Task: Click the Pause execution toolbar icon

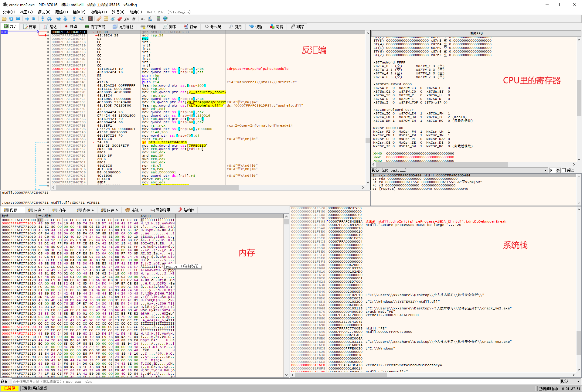Action: pos(33,19)
